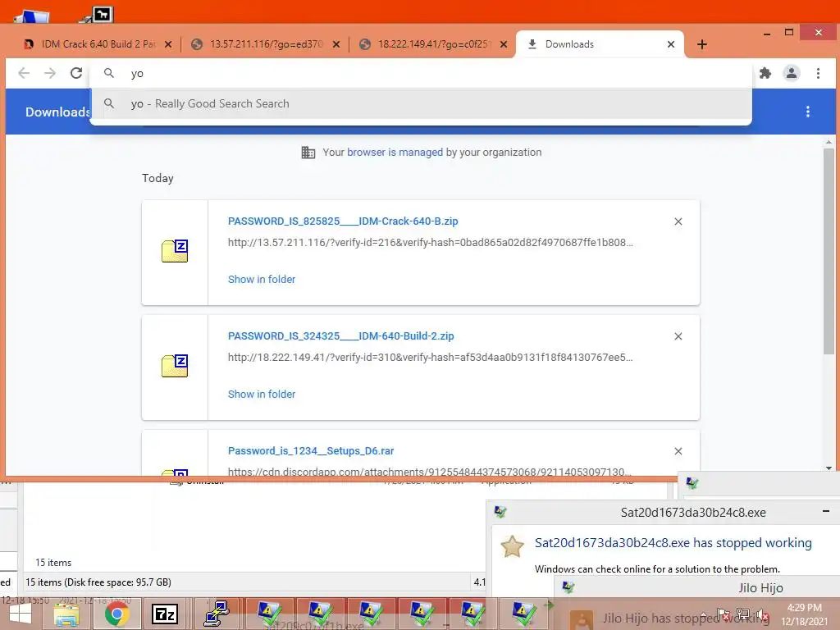Click the Jilo Hijo dialog title bar
This screenshot has height=630, width=840.
tap(696, 587)
